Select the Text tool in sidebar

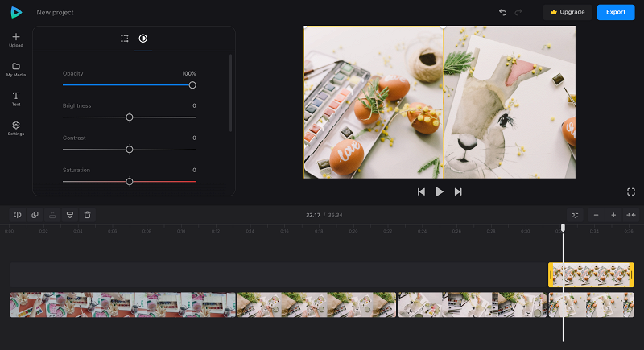coord(16,96)
